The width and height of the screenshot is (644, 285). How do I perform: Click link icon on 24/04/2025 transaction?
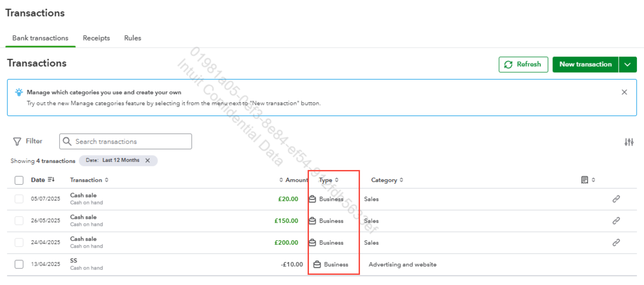(616, 242)
